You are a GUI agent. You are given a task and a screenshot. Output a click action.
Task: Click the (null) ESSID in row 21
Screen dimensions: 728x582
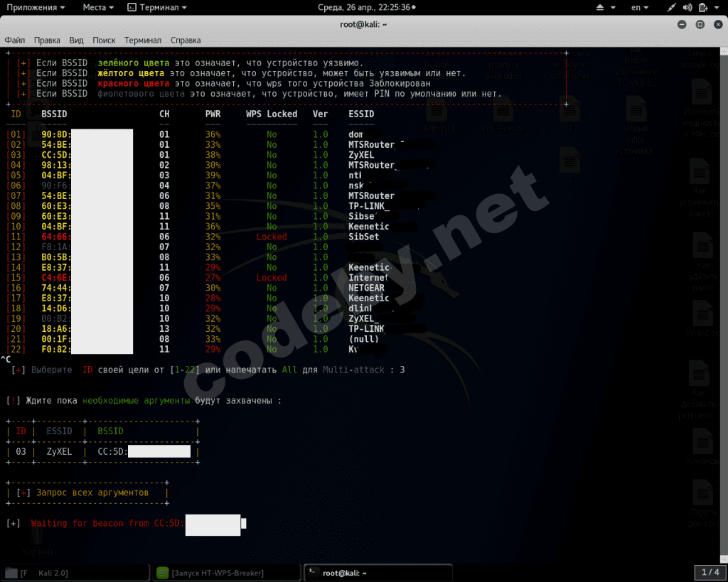[363, 339]
